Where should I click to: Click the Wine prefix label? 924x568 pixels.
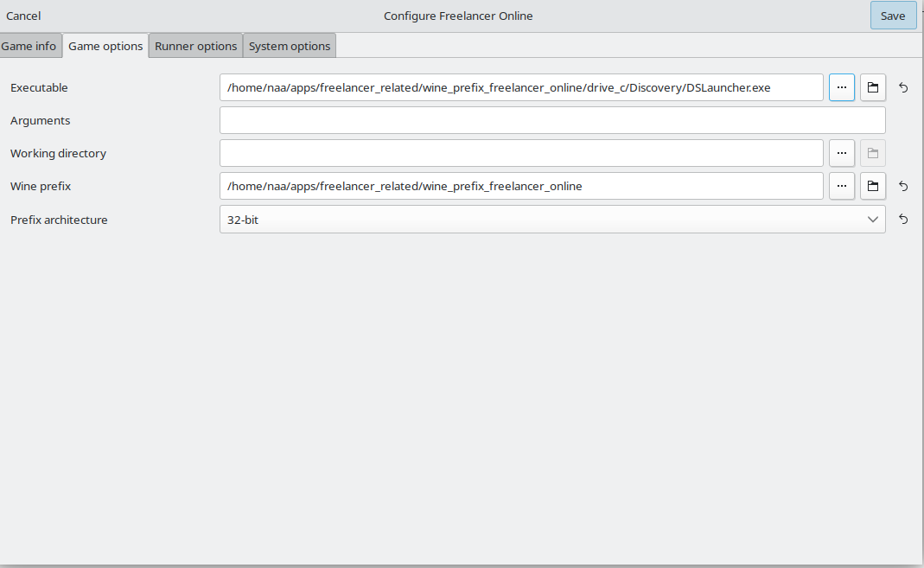pyautogui.click(x=41, y=186)
